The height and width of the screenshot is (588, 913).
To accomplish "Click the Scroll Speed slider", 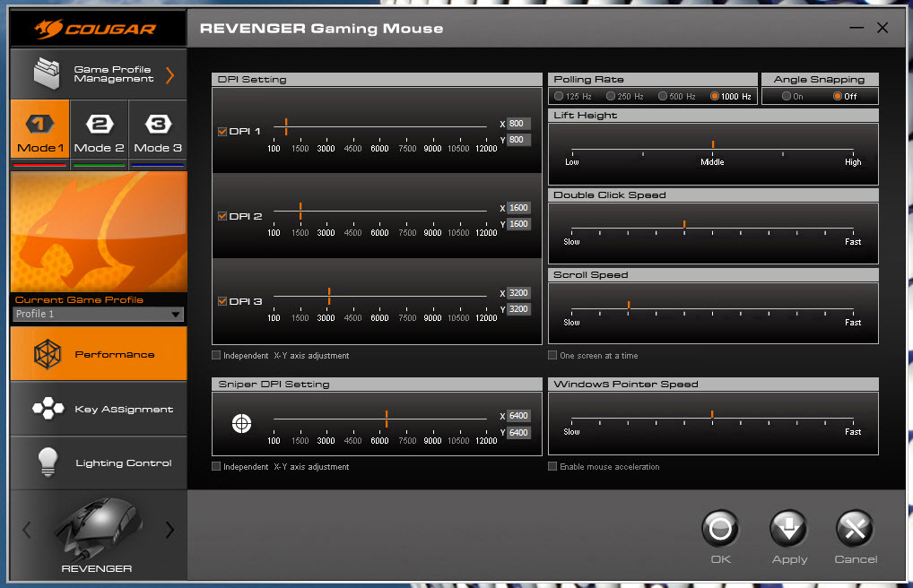I will click(713, 308).
